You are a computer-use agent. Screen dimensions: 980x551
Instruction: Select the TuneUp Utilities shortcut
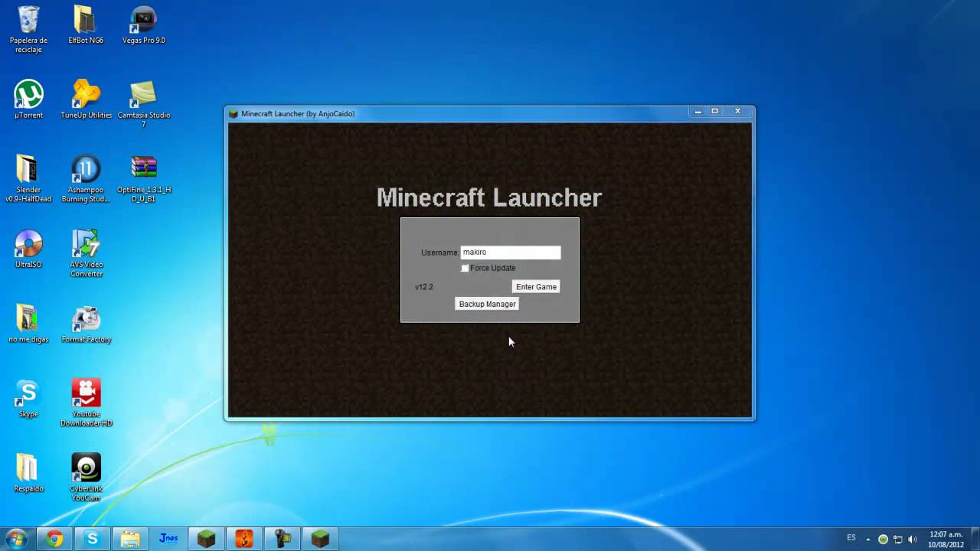[86, 99]
